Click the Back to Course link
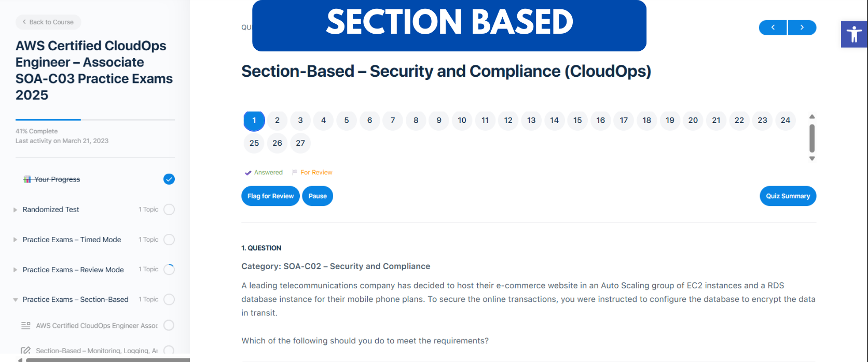 (x=48, y=22)
